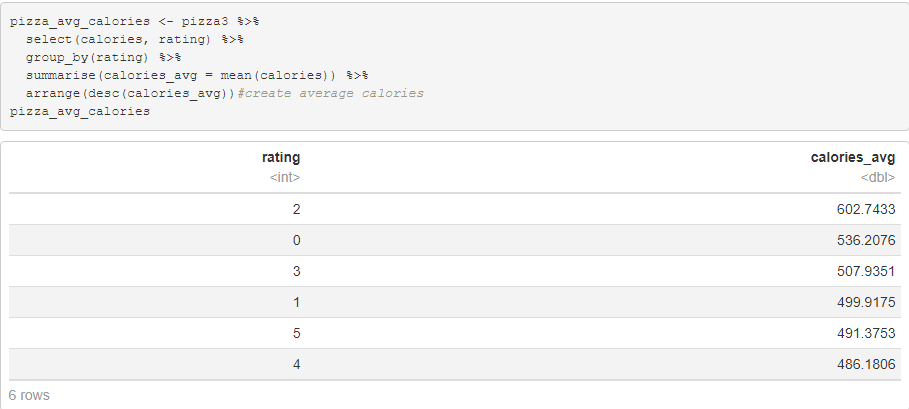Image resolution: width=909 pixels, height=409 pixels.
Task: Click the <int> type label
Action: (285, 177)
